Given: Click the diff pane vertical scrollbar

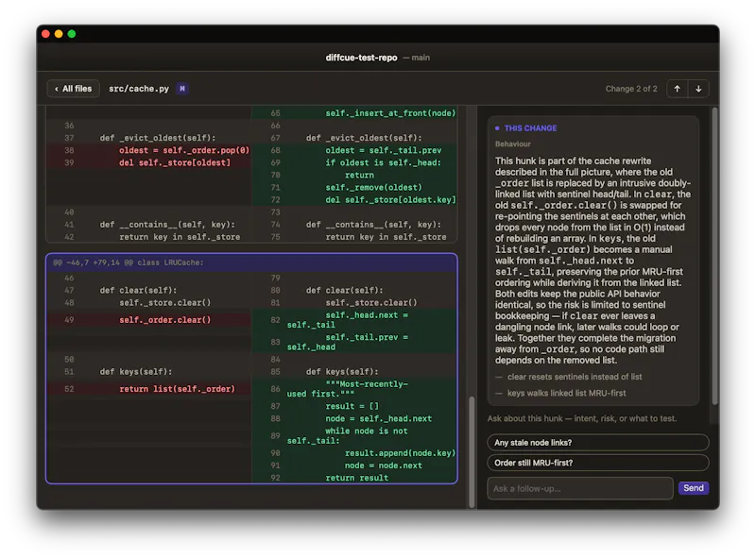Looking at the screenshot, I should (x=472, y=451).
